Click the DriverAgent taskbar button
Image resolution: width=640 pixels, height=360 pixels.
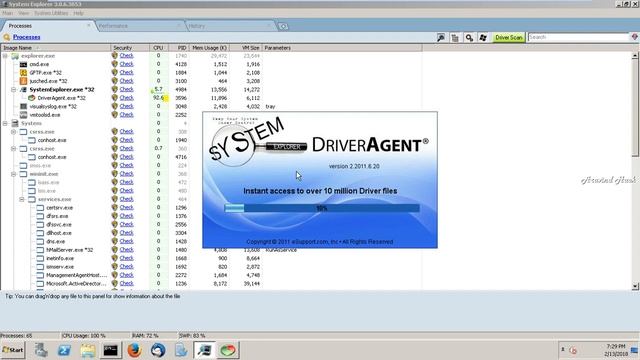(x=228, y=350)
